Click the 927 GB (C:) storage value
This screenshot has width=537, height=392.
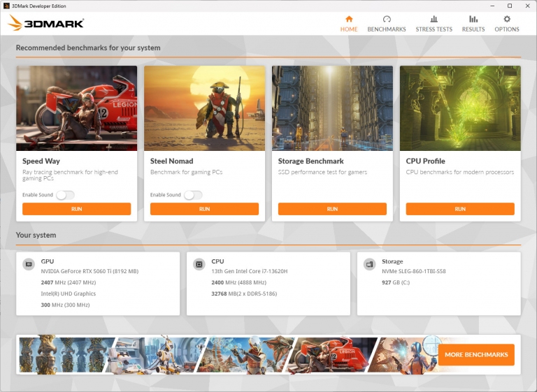396,282
